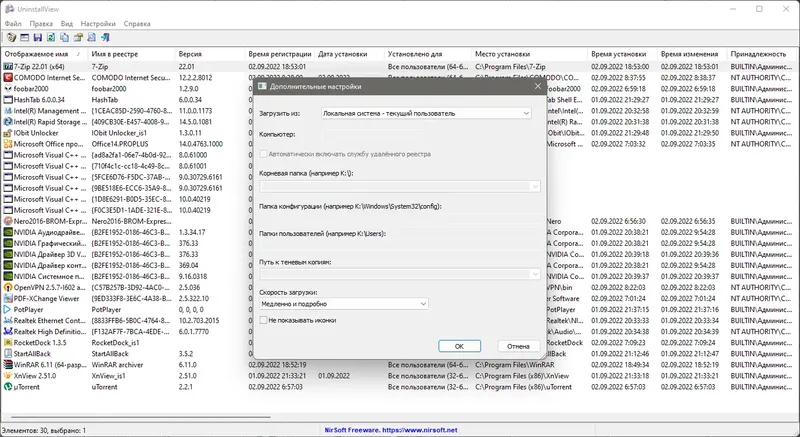Screen dimensions: 800x437
Task: Select the 'HashTab 6.0.0.34' row name
Action: click(x=39, y=100)
